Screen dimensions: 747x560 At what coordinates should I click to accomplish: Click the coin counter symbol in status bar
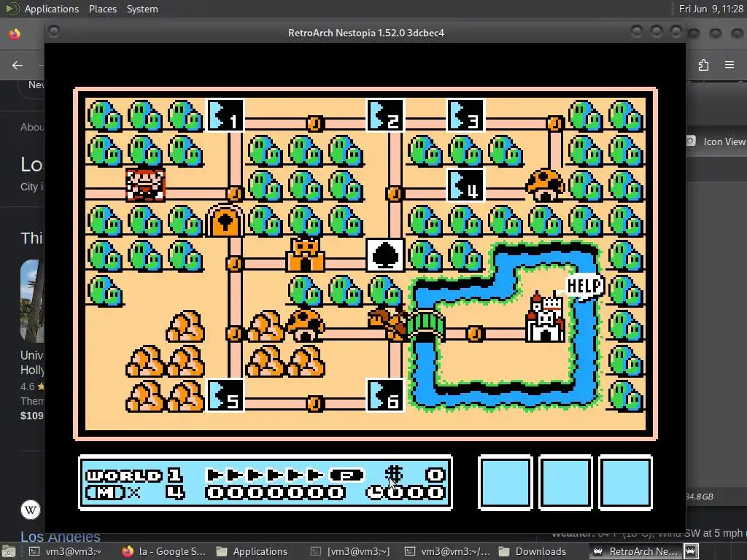[x=393, y=474]
